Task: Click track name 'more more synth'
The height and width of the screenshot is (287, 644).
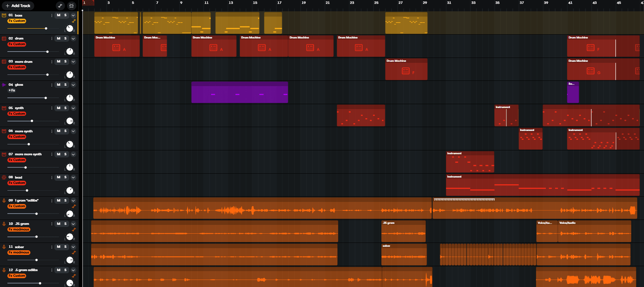Action: (28, 154)
